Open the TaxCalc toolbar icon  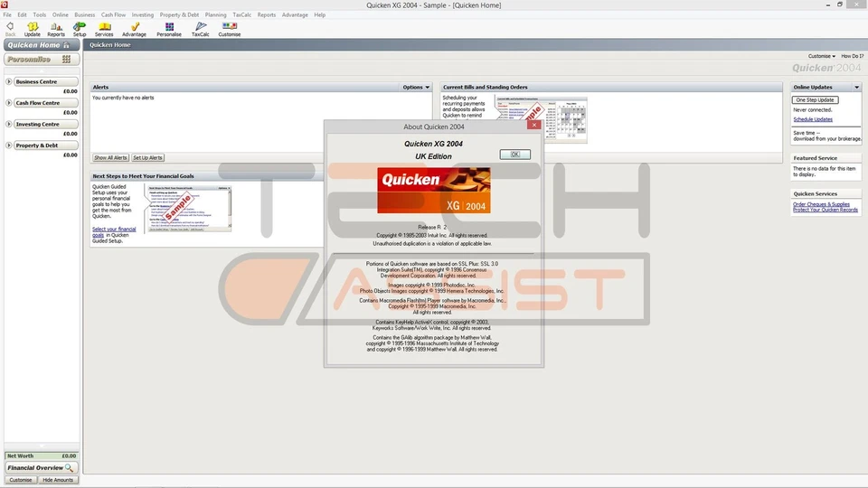201,29
